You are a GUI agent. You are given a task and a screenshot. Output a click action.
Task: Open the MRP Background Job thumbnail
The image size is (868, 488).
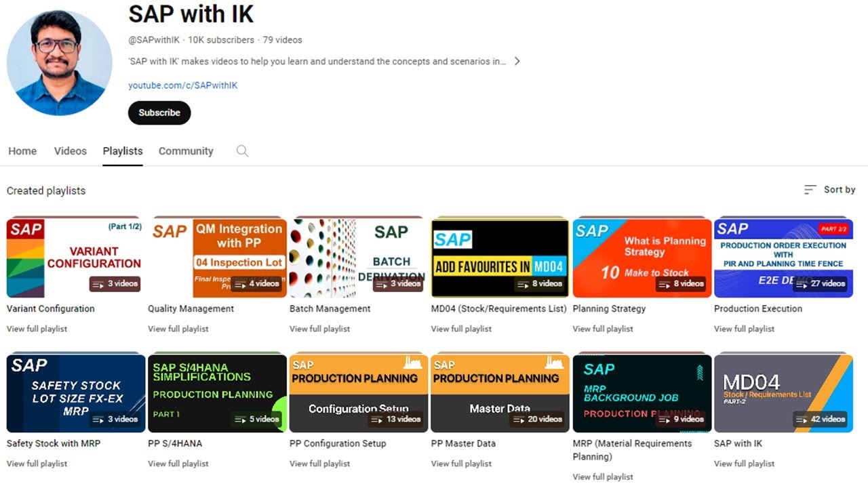(x=642, y=393)
